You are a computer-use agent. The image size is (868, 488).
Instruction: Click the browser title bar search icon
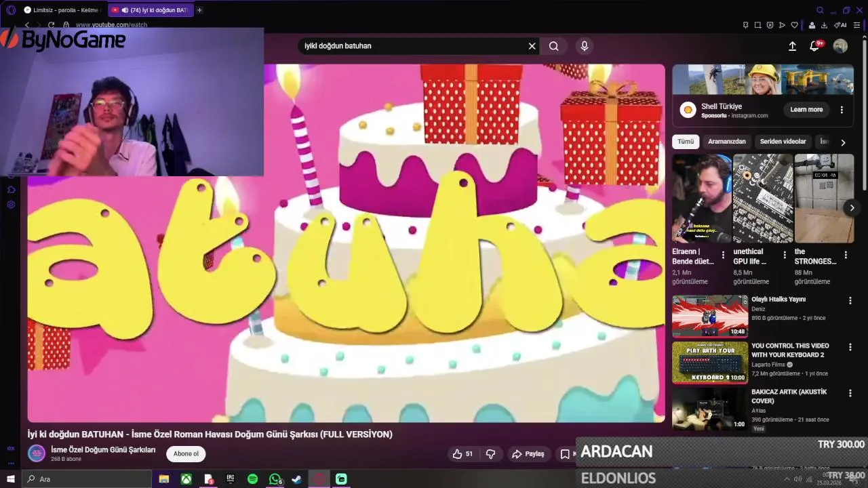[820, 10]
